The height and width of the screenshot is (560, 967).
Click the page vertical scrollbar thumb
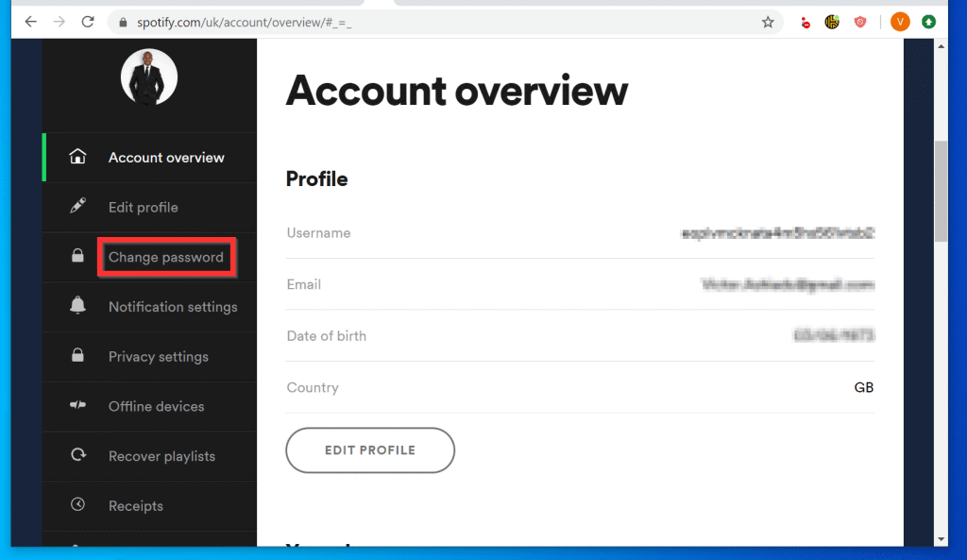(942, 191)
